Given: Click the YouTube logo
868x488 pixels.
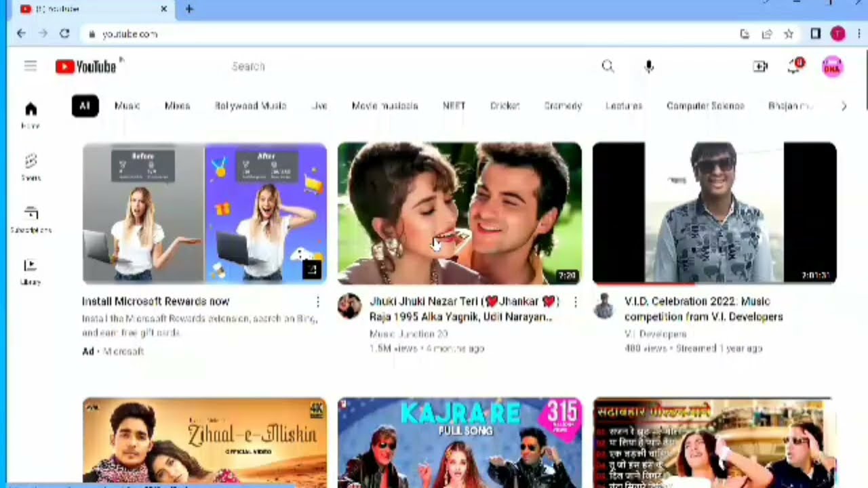Looking at the screenshot, I should coord(86,66).
